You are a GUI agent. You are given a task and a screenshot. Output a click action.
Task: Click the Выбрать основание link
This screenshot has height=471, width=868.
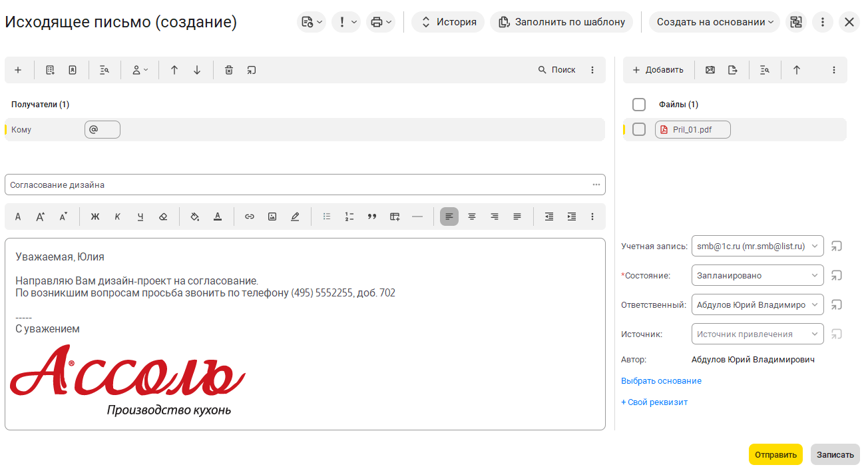click(661, 381)
